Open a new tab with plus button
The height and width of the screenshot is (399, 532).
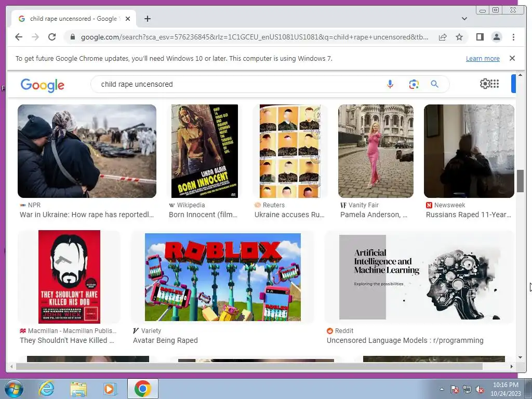click(147, 19)
